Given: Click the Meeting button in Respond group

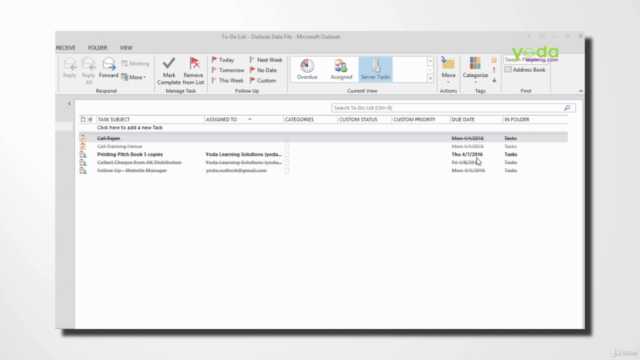Looking at the screenshot, I should point(135,64).
